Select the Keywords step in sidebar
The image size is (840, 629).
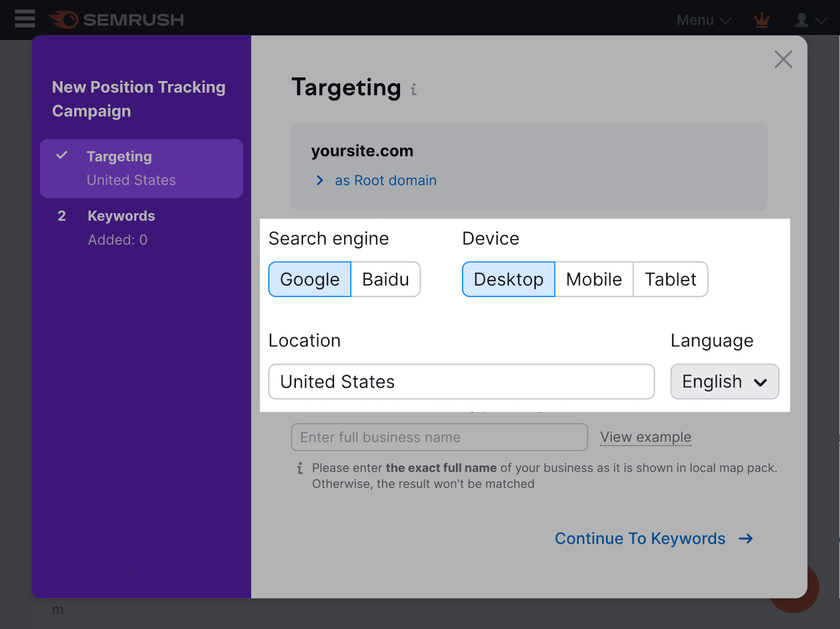[x=121, y=216]
